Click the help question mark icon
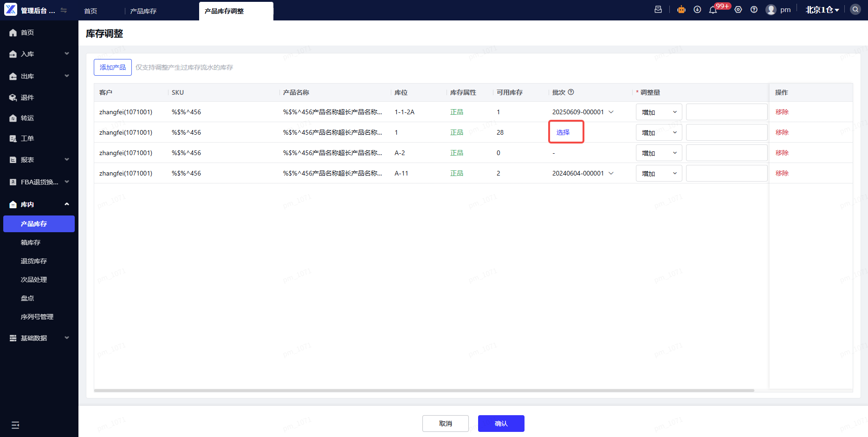The image size is (868, 437). pos(754,10)
